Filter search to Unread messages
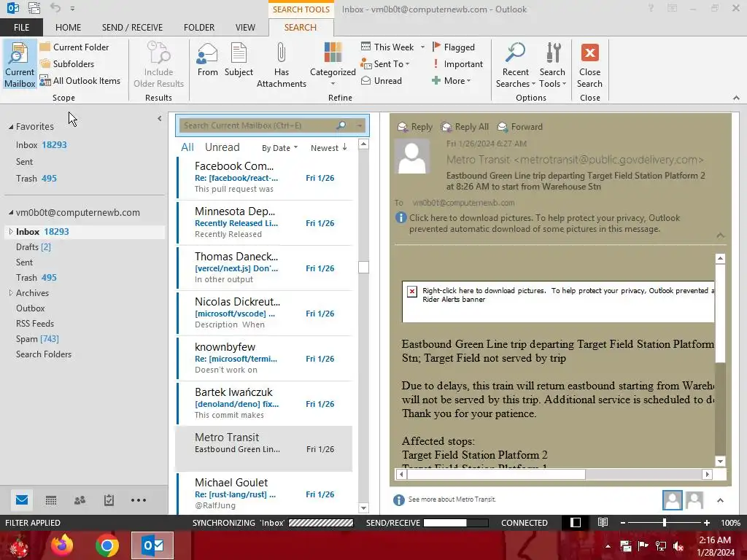Viewport: 747px width, 560px height. point(382,81)
